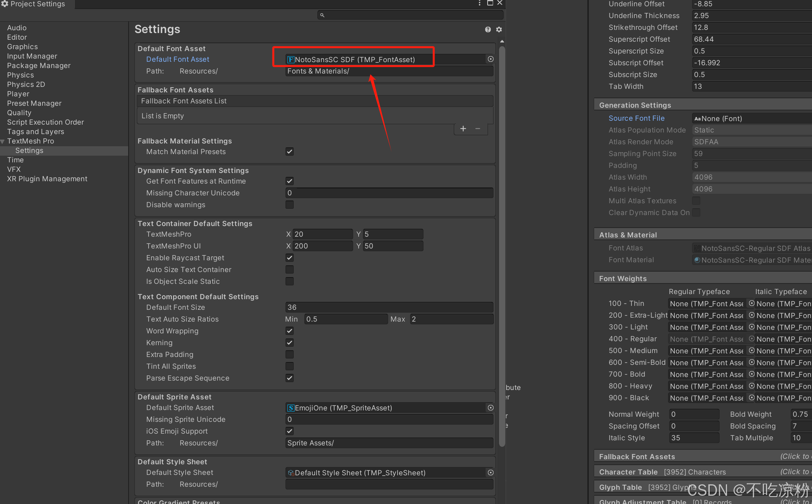Expand the Character Table section
The height and width of the screenshot is (504, 812).
pos(628,472)
